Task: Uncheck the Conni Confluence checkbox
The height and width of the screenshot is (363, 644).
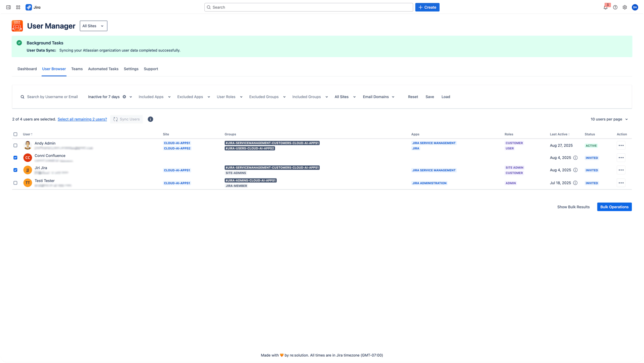Action: pos(15,158)
